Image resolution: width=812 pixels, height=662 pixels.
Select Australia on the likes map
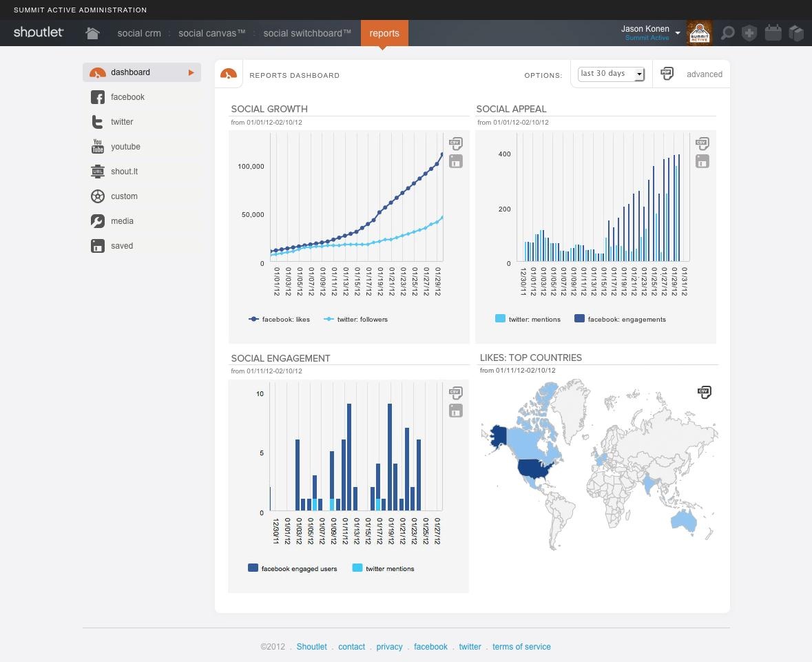(x=684, y=520)
